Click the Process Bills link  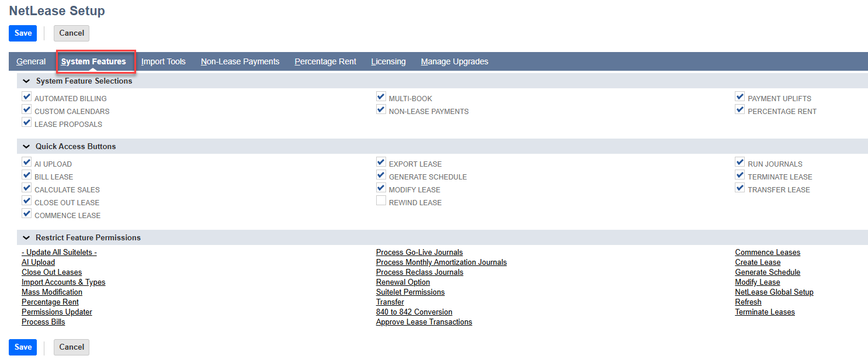pos(43,322)
